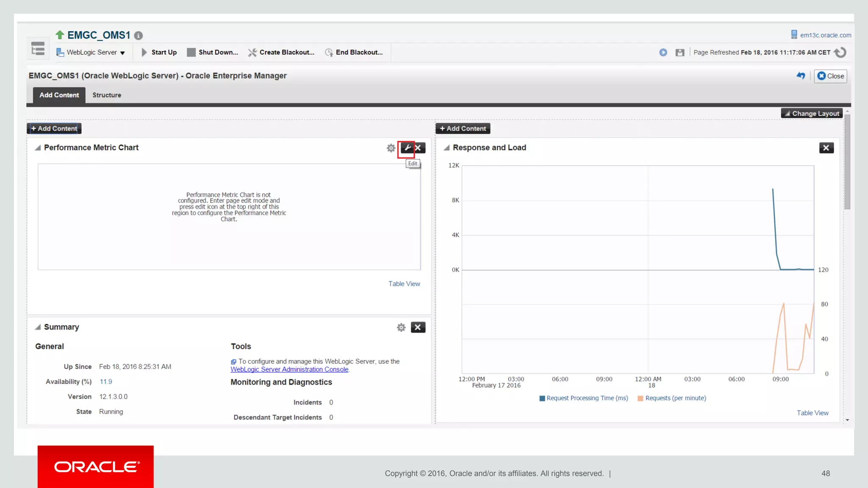868x488 pixels.
Task: Collapse the Summary region
Action: (38, 327)
